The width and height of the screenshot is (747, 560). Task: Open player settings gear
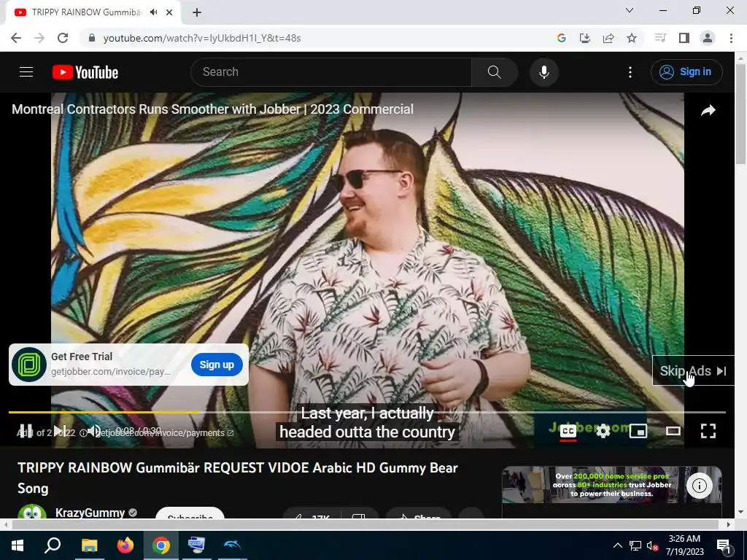tap(603, 431)
